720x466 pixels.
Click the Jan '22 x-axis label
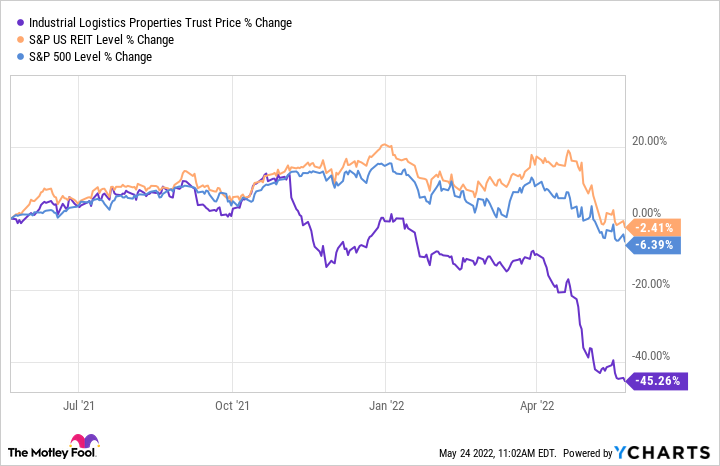tap(385, 408)
